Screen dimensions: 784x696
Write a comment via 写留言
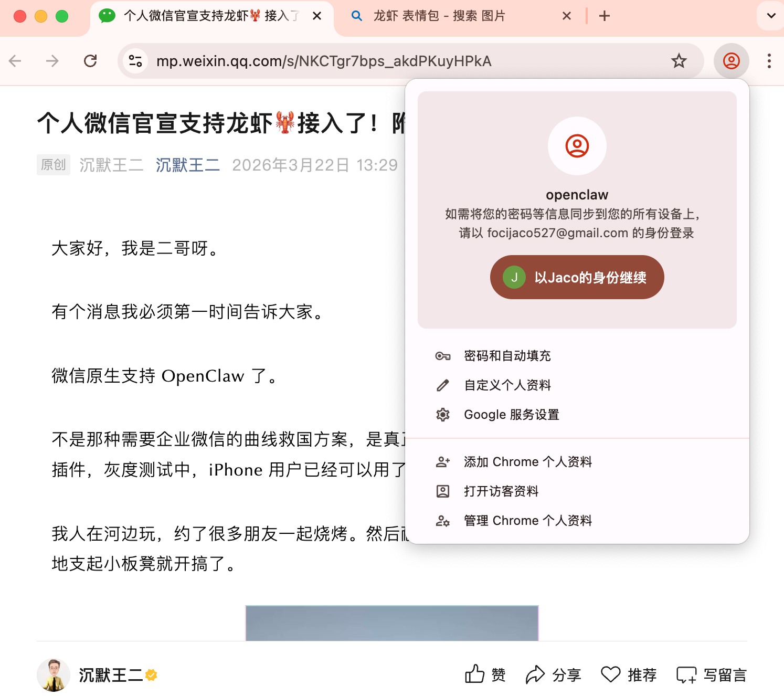click(x=712, y=674)
